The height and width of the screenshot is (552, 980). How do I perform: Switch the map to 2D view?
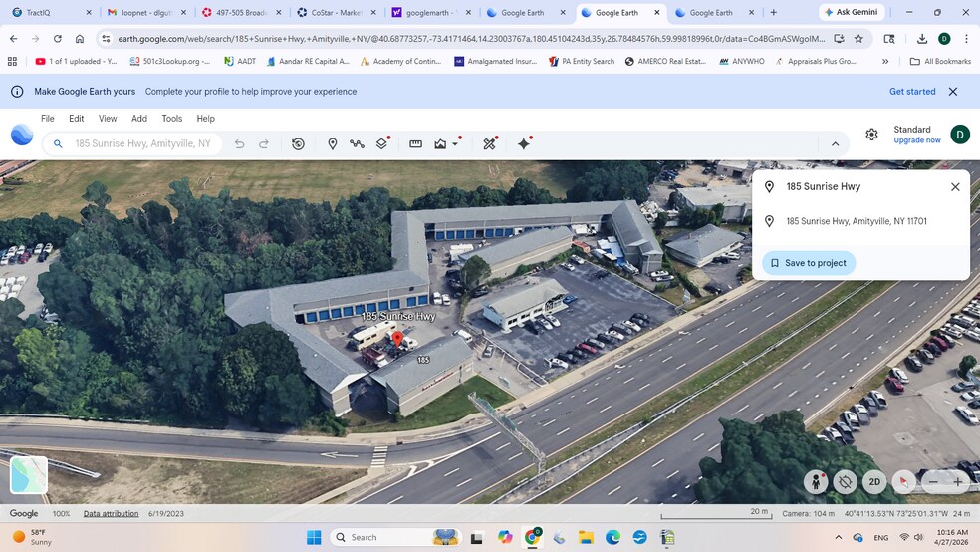click(874, 482)
